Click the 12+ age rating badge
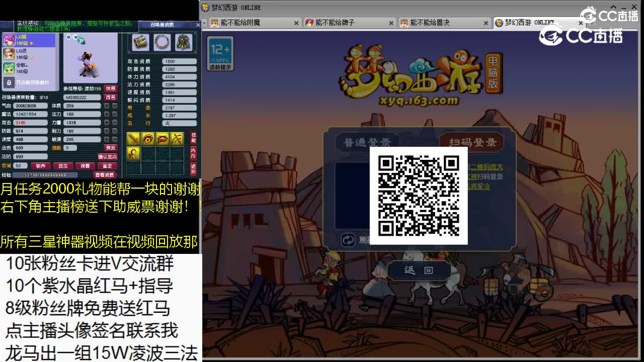 coord(220,54)
